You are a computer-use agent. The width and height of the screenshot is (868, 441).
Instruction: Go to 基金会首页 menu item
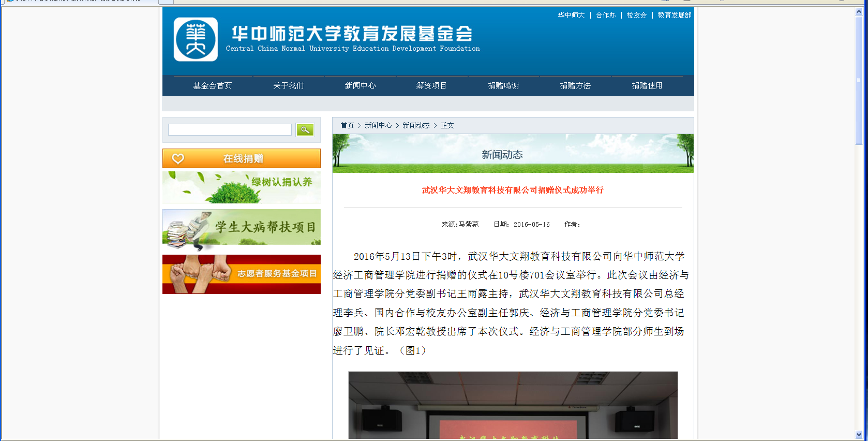click(213, 86)
